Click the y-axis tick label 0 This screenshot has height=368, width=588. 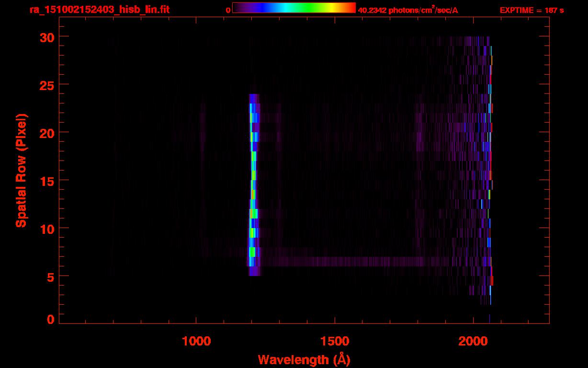point(50,319)
